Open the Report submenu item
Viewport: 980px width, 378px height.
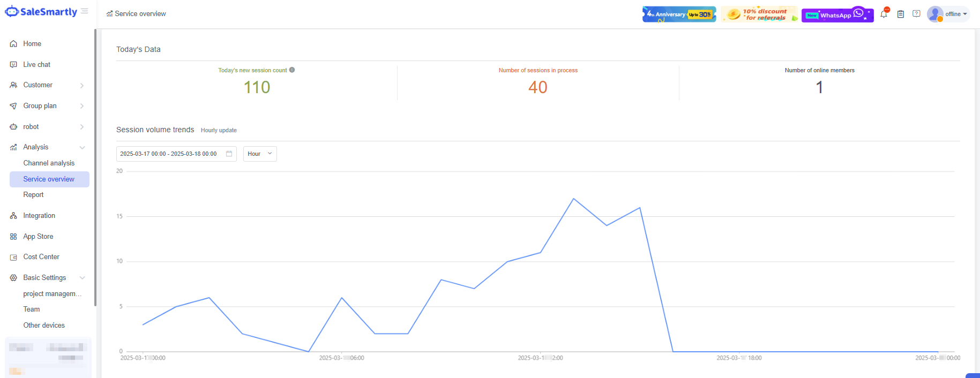(33, 195)
